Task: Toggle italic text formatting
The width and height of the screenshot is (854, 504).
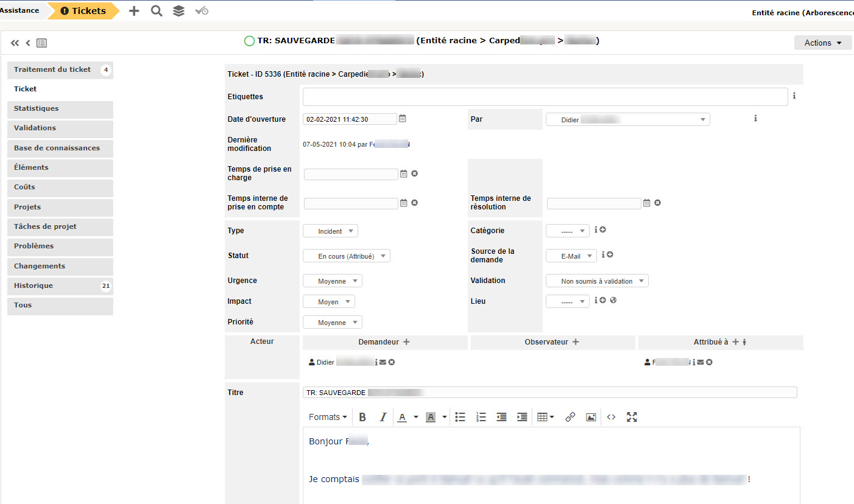Action: 383,417
